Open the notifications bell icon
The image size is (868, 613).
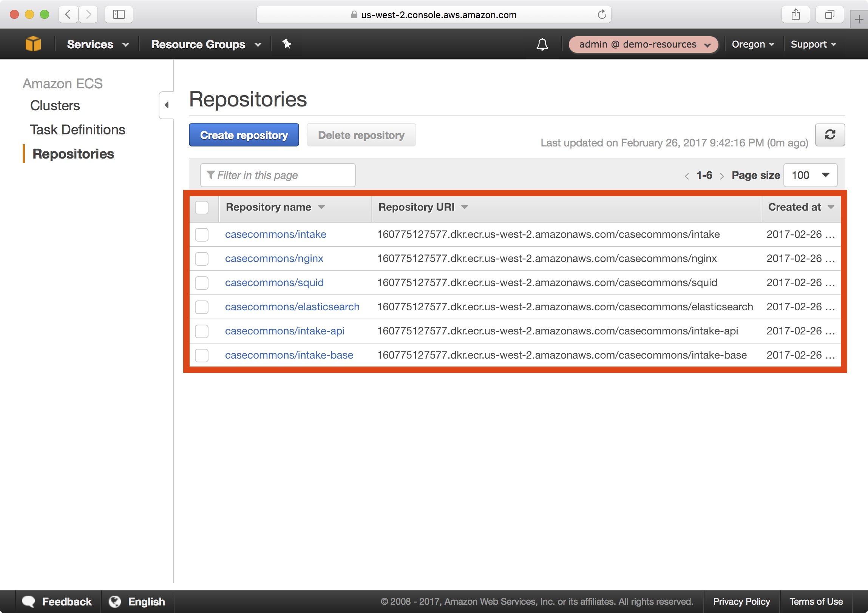pos(542,45)
